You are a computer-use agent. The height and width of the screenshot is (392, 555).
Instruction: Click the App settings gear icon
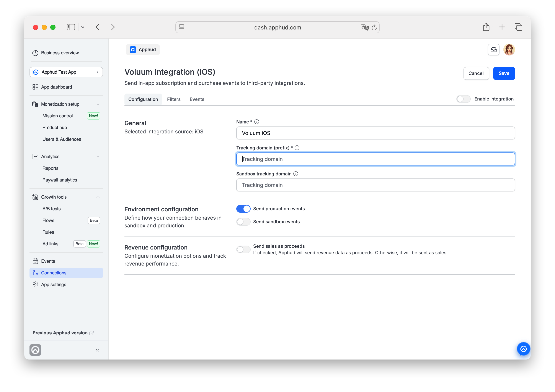[35, 285]
